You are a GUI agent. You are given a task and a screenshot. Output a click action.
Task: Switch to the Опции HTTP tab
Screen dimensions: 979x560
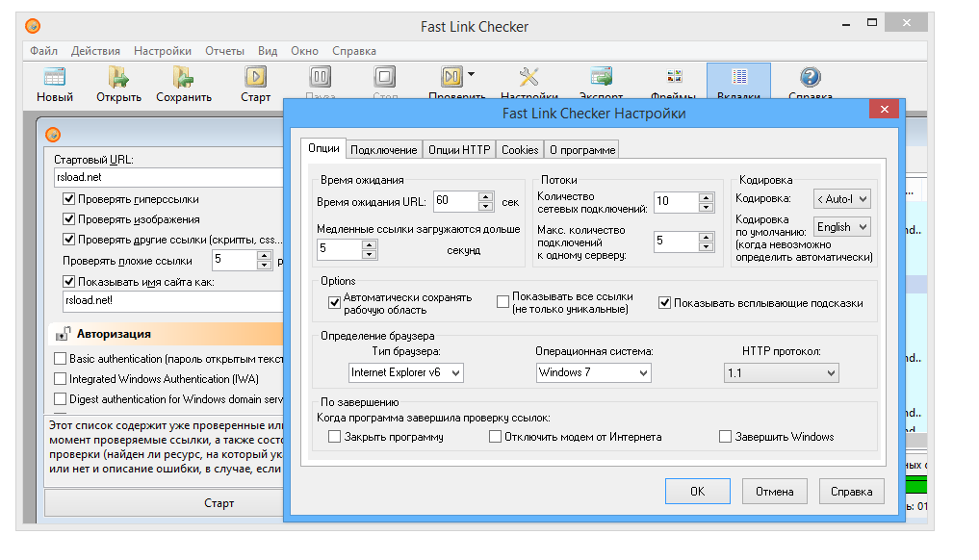(459, 150)
